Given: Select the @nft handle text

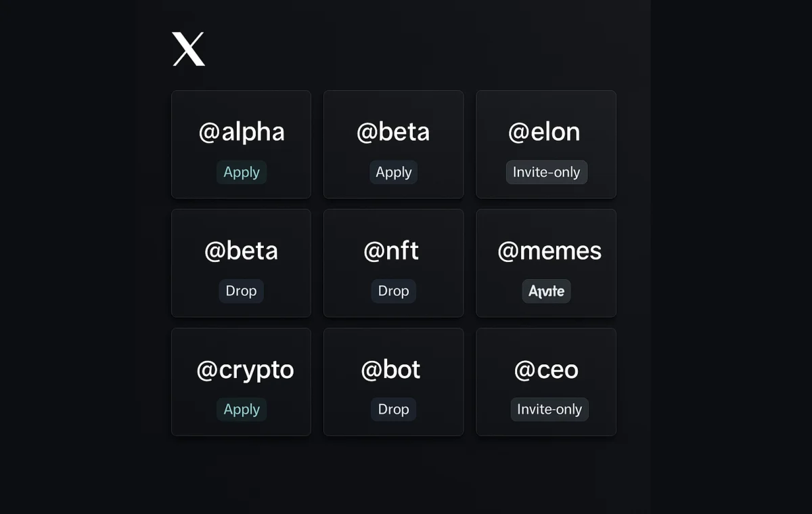Looking at the screenshot, I should click(x=392, y=251).
